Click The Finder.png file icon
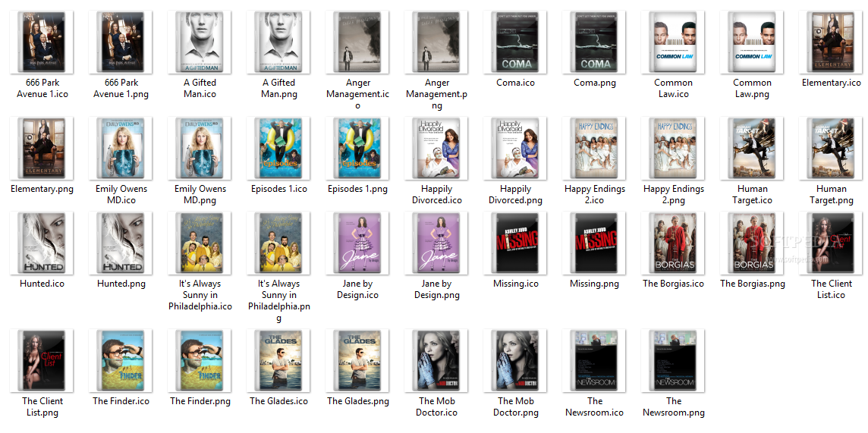Image resolution: width=868 pixels, height=433 pixels. (200, 360)
